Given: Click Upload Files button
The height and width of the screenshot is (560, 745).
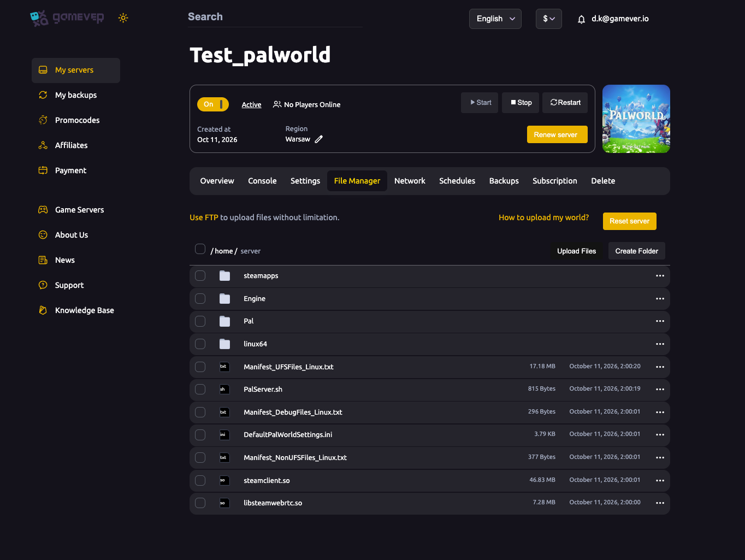Looking at the screenshot, I should 576,251.
